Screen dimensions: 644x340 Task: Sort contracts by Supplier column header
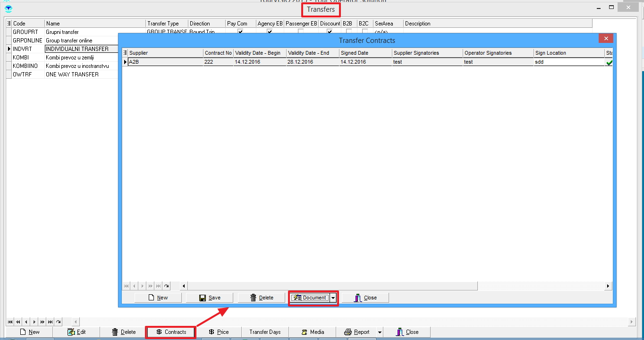tap(165, 53)
